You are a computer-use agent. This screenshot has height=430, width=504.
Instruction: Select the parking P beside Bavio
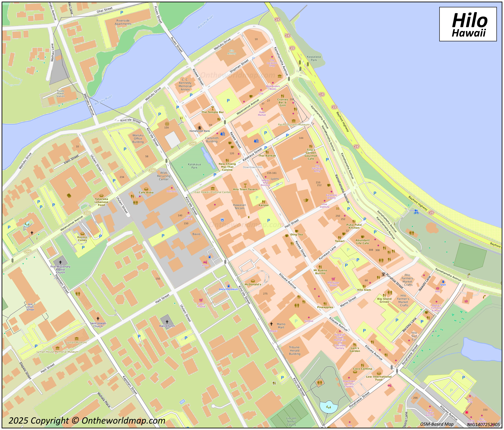(163, 236)
